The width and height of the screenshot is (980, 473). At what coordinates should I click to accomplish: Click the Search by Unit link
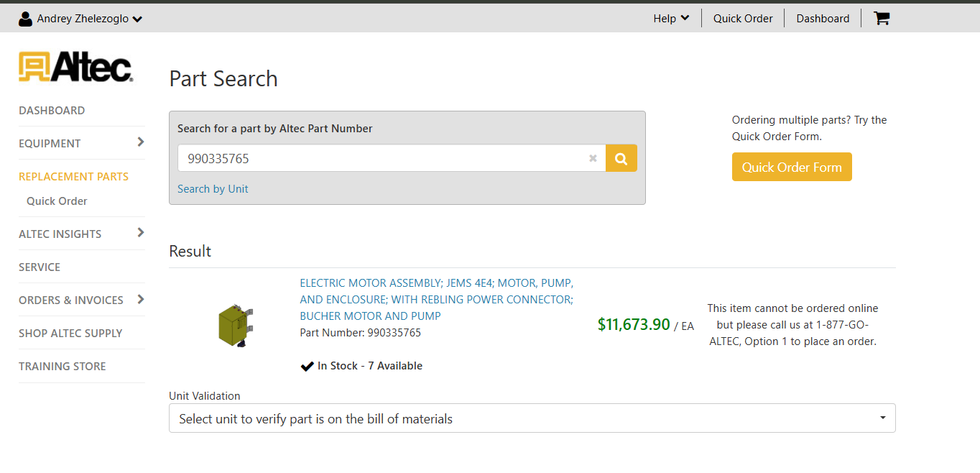[x=213, y=189]
